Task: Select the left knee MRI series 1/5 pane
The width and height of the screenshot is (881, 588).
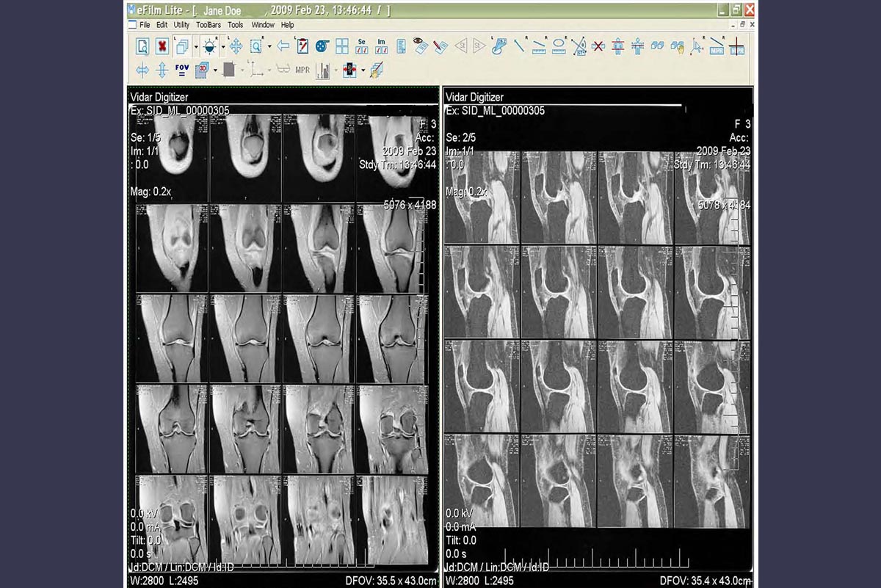Action: [x=283, y=336]
